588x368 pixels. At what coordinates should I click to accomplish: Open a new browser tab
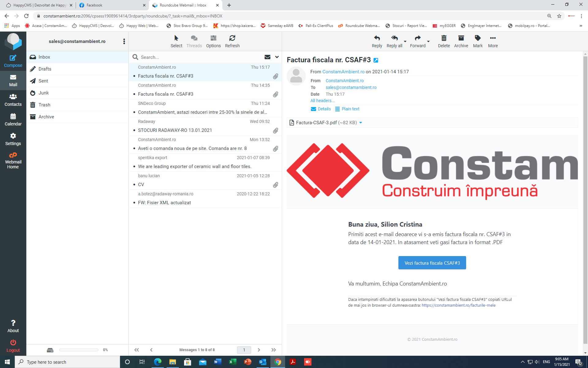229,5
